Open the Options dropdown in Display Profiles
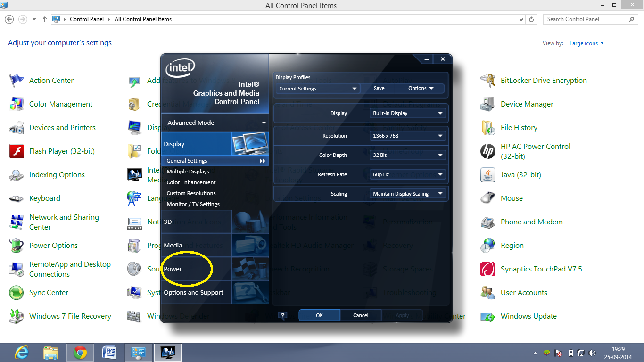 point(421,89)
